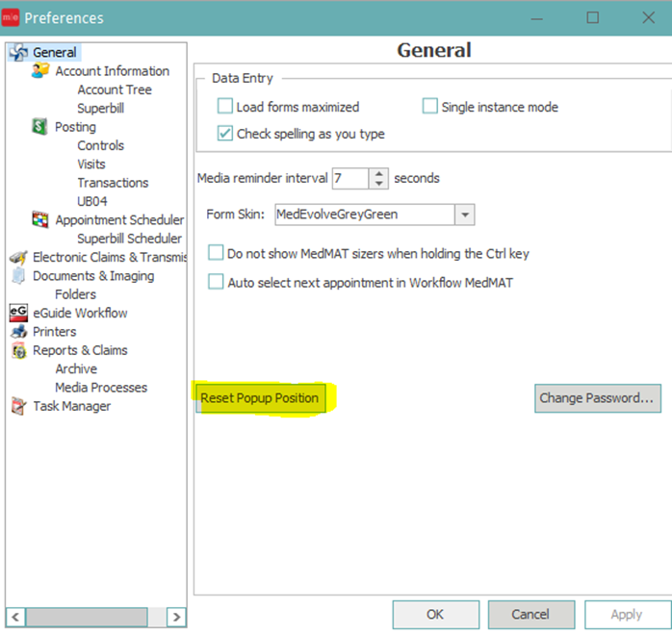
Task: Click the Account Information people icon
Action: (x=40, y=71)
